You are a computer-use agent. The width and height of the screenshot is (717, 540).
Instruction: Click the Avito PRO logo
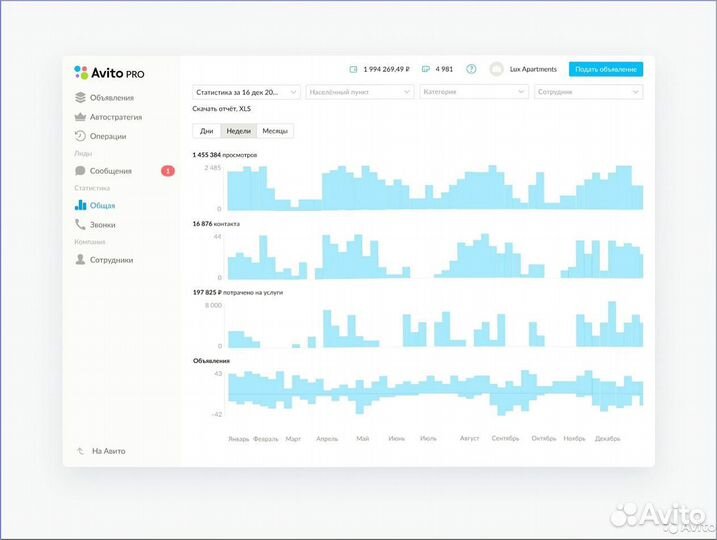point(109,72)
